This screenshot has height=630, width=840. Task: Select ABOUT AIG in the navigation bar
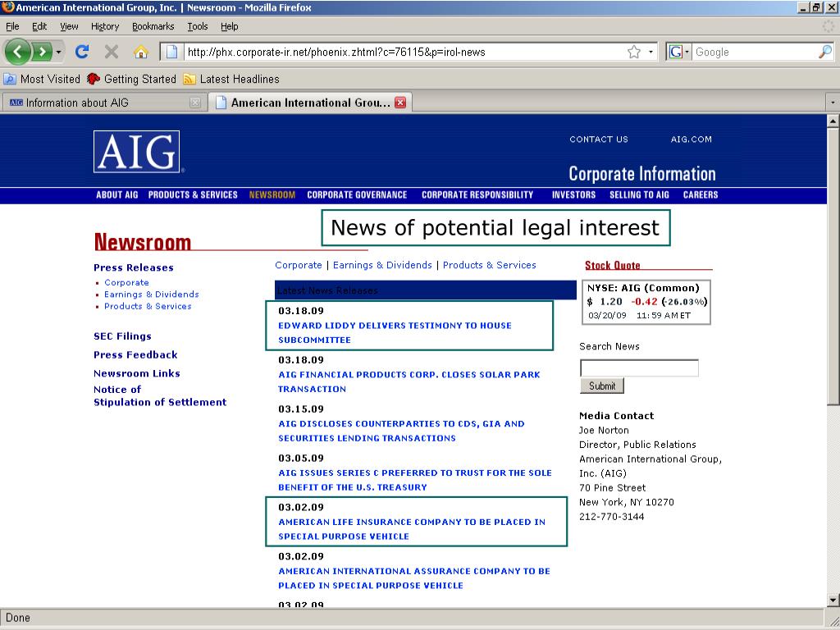tap(116, 195)
